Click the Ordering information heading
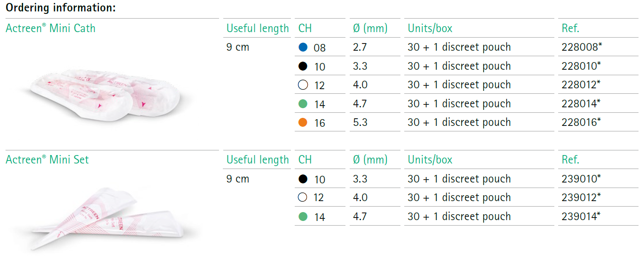Viewport: 644px width, 267px height. 61,8
